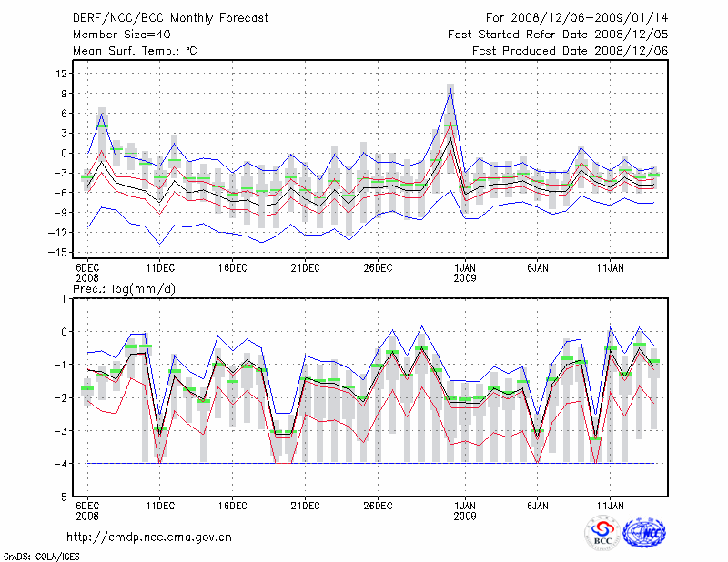Click 16DEC tick on precipitation chart axis
The image size is (728, 562).
(x=232, y=504)
